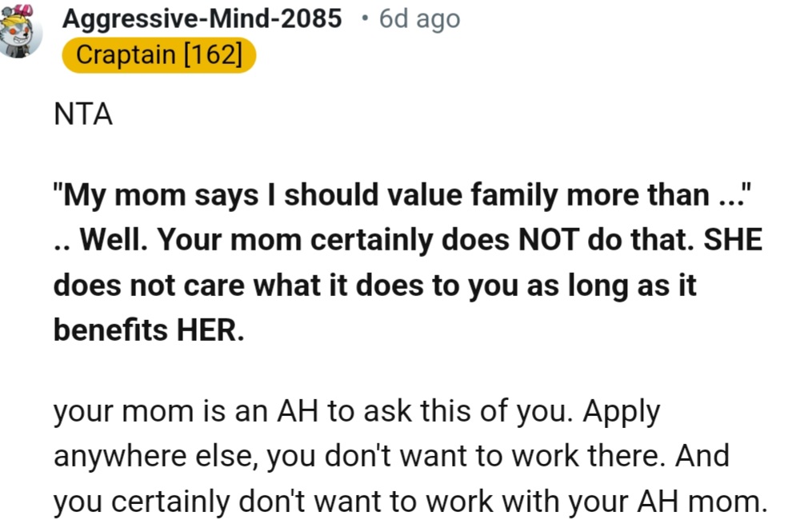This screenshot has width=788, height=532.
Task: Click the capitalized word "HER." ending bold paragraph
Action: click(x=210, y=330)
